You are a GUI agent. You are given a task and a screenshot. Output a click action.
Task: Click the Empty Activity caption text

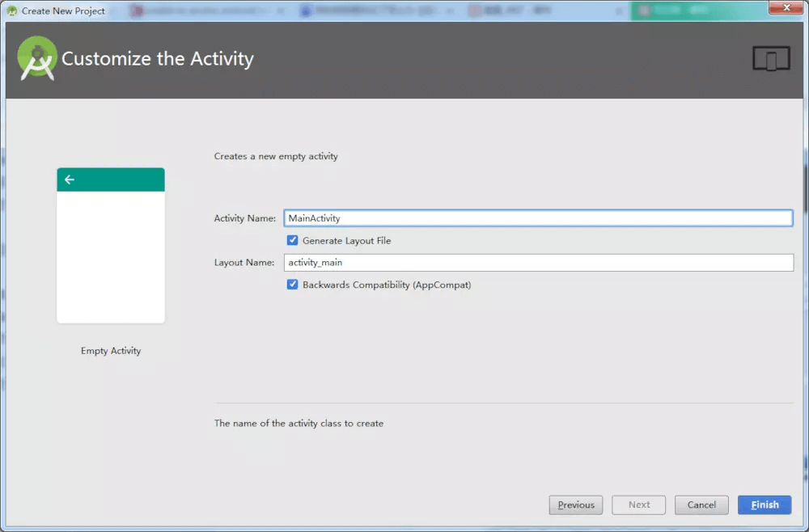[111, 351]
